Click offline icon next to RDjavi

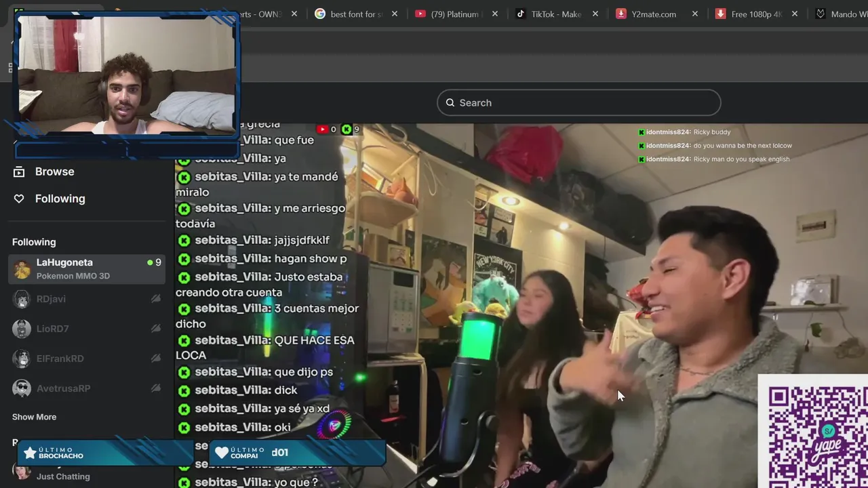156,299
